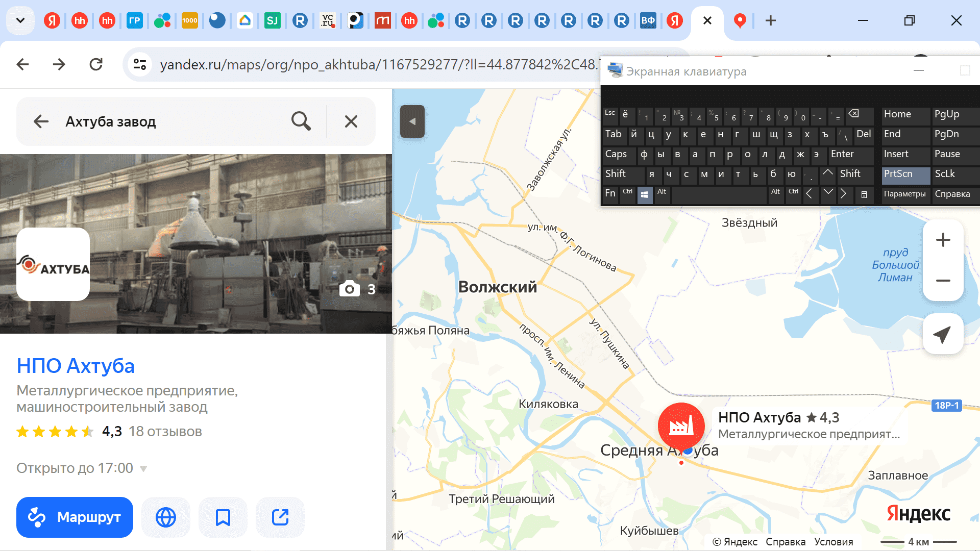This screenshot has width=980, height=551.
Task: Collapse the side panel with the arrow tab
Action: point(412,121)
